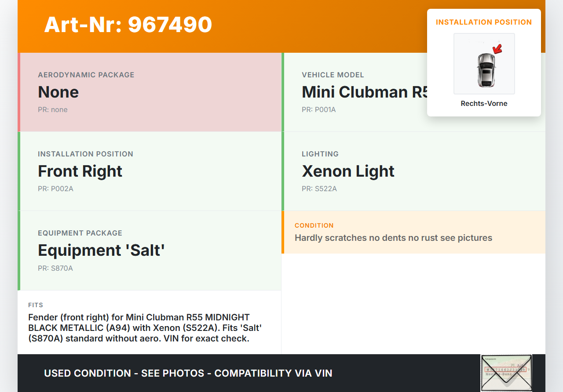Click the PR: none text

point(53,110)
